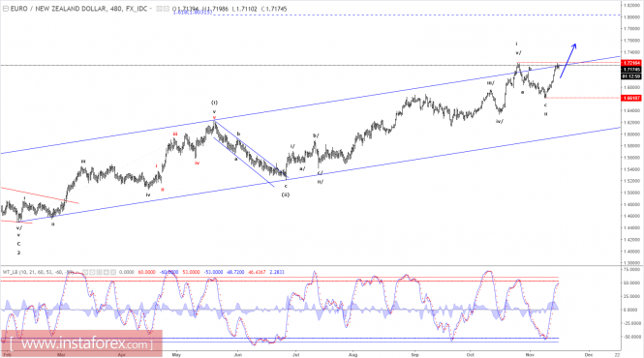Click Jun on the time axis

237,354
